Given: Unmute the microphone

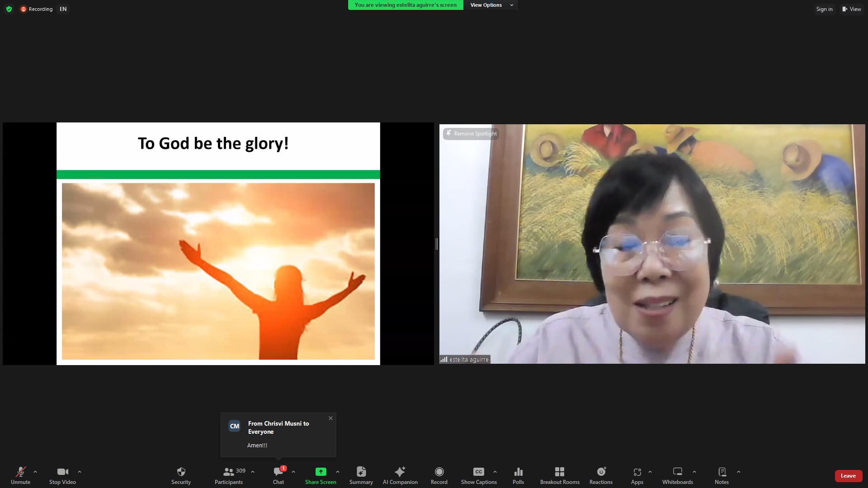Looking at the screenshot, I should click(20, 475).
